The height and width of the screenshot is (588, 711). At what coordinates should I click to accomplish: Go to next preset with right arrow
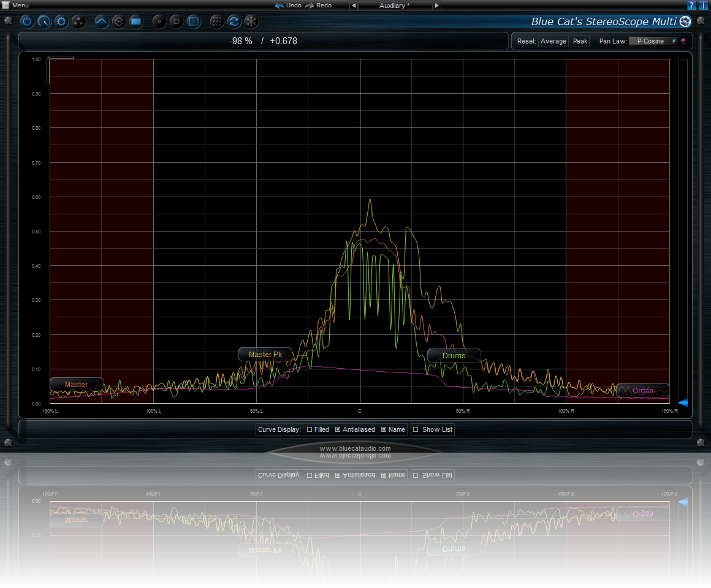pos(436,6)
